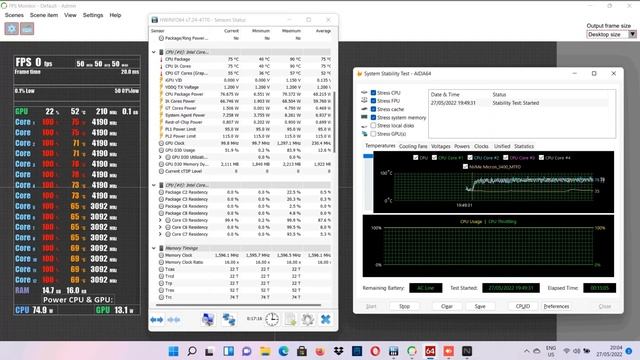Open the Wi-Fi network tray icon
Screen dimensions: 640x360
coord(567,351)
